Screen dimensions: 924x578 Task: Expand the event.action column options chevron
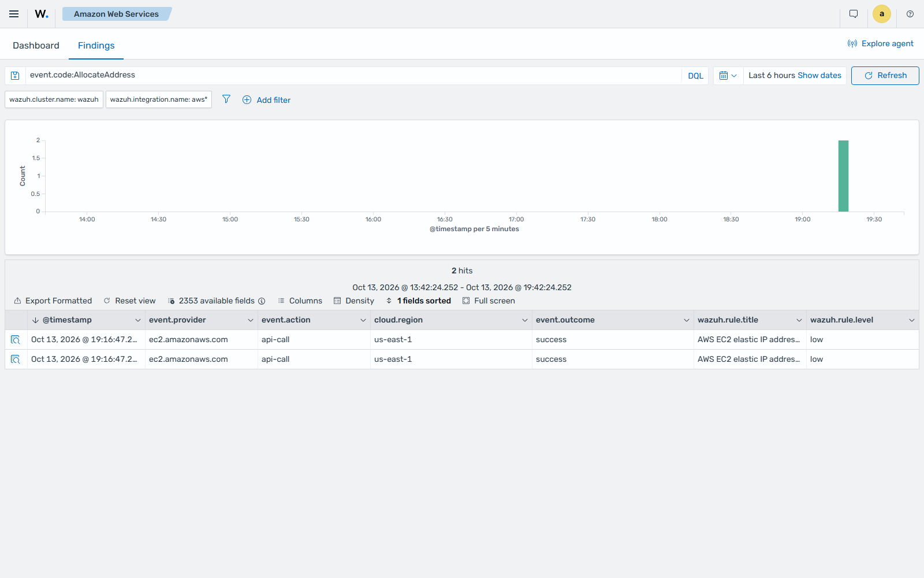pos(363,320)
